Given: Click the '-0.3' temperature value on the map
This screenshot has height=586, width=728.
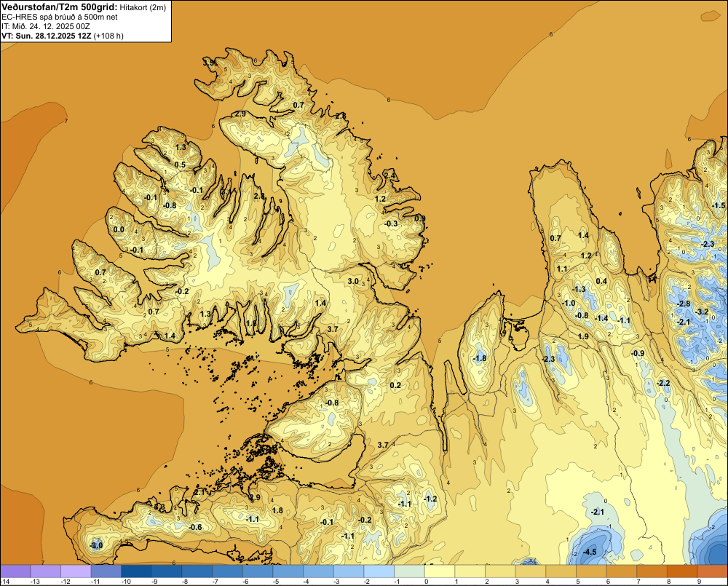Looking at the screenshot, I should click(x=391, y=223).
